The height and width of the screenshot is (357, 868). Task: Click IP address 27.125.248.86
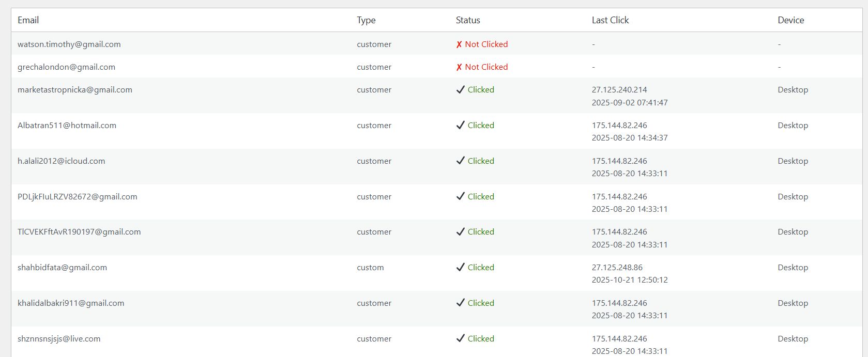click(x=617, y=268)
